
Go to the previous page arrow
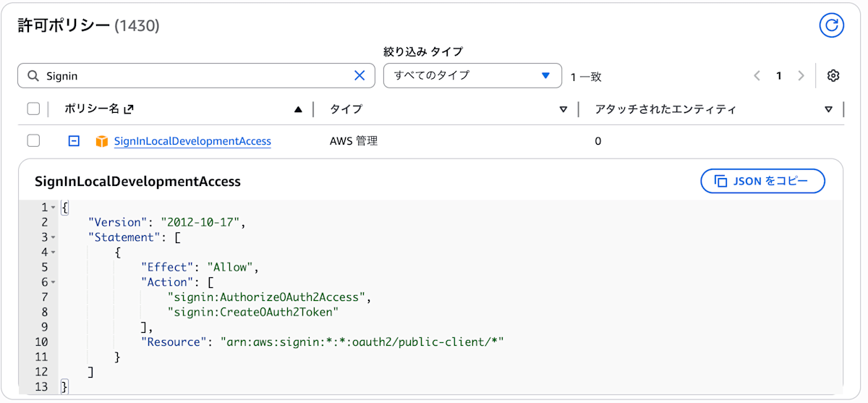point(757,75)
